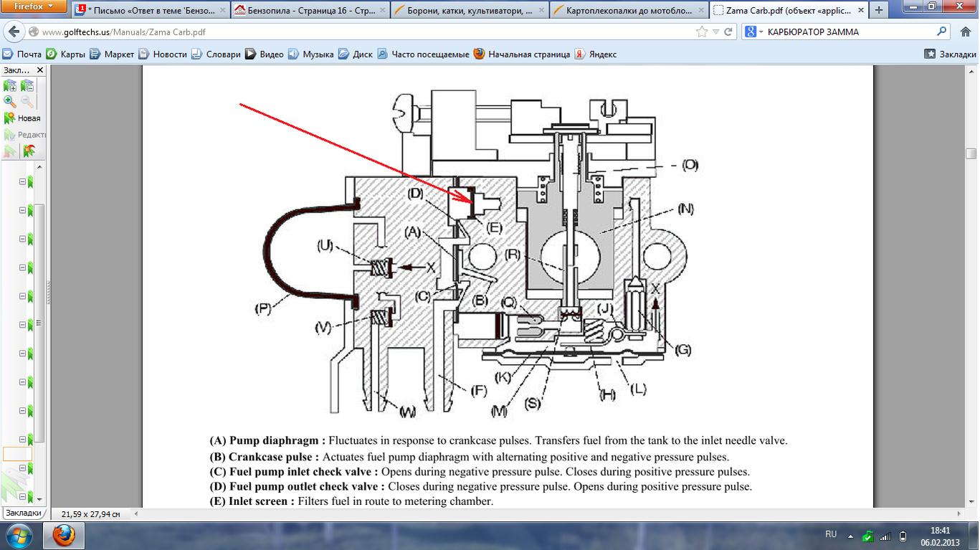
Task: Click the bookmarks panel scroll-up arrow
Action: pos(39,167)
